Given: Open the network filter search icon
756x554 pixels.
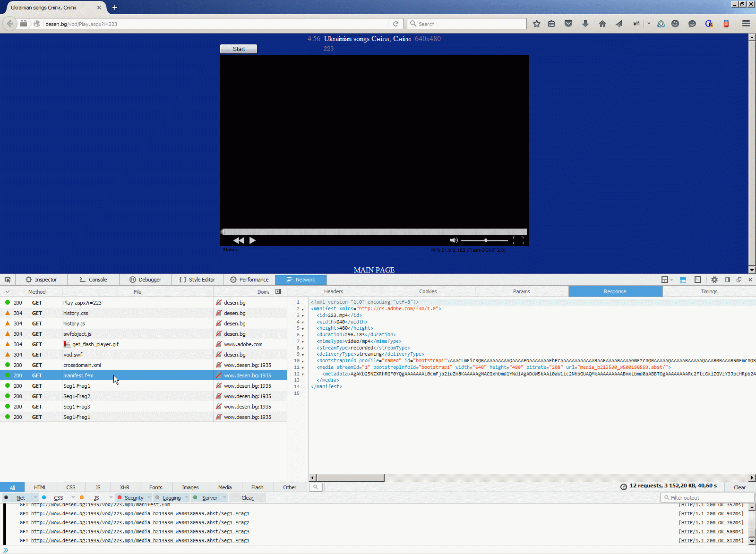Looking at the screenshot, I should (316, 487).
